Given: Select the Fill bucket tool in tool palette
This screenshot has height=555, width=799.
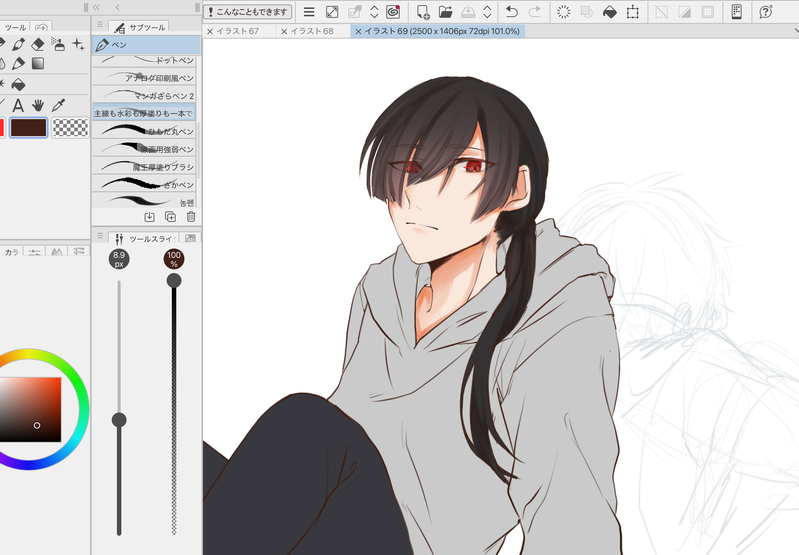Looking at the screenshot, I should click(x=18, y=84).
